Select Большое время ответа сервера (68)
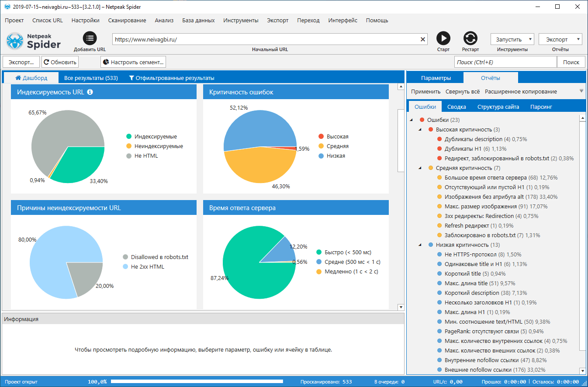Viewport: 588px width, 387px height. [497, 178]
